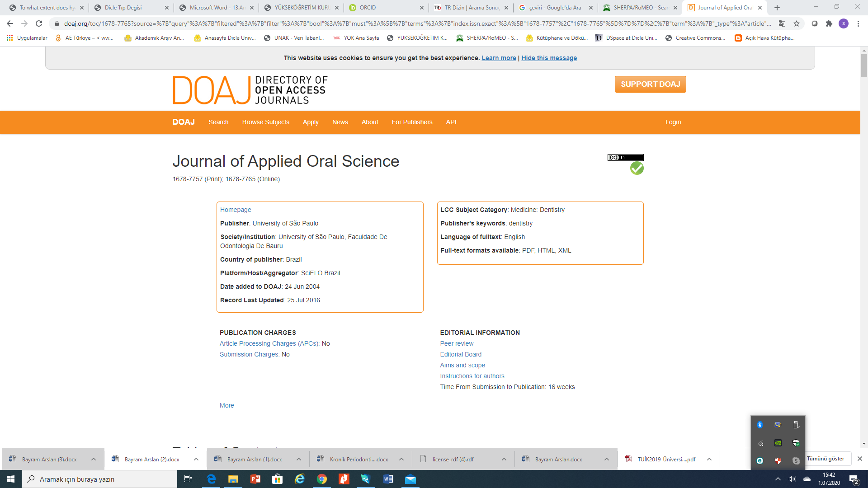Open Microsoft Store from taskbar
868x488 pixels.
[278, 479]
